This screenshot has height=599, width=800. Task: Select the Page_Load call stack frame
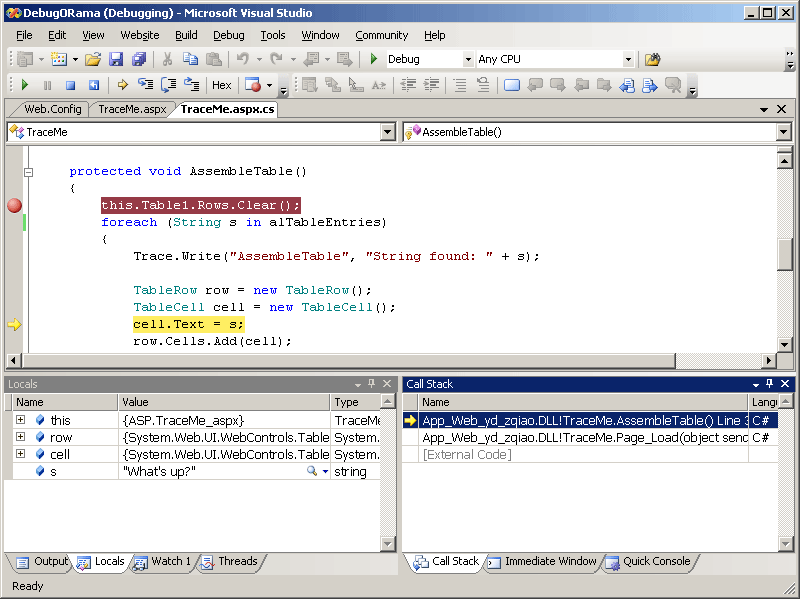click(x=580, y=438)
